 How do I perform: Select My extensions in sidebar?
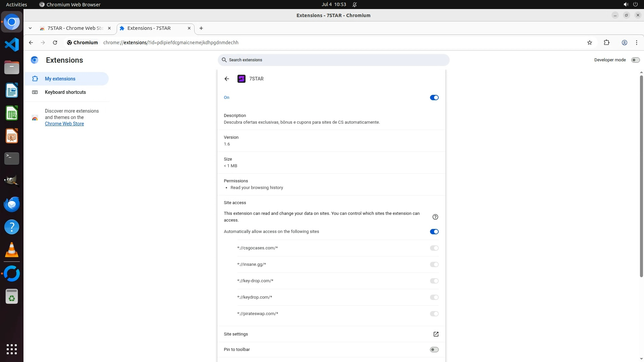(60, 79)
